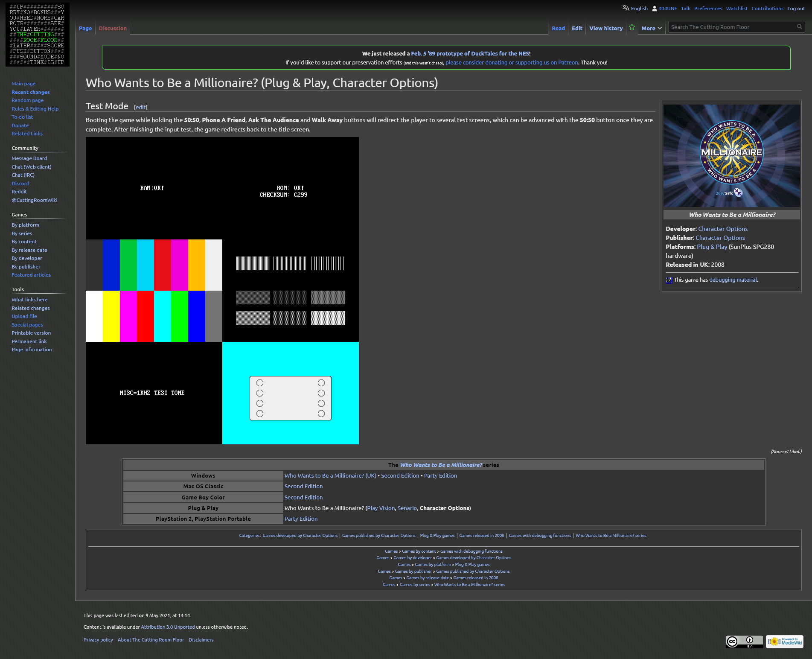Screen dimensions: 812x659
Task: Open the Edit tab
Action: pyautogui.click(x=577, y=28)
